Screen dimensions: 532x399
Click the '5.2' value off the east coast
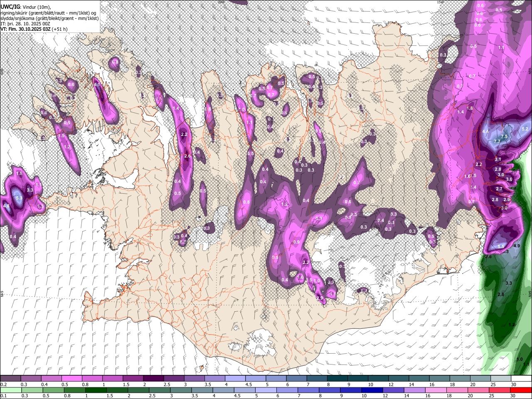pyautogui.click(x=525, y=129)
